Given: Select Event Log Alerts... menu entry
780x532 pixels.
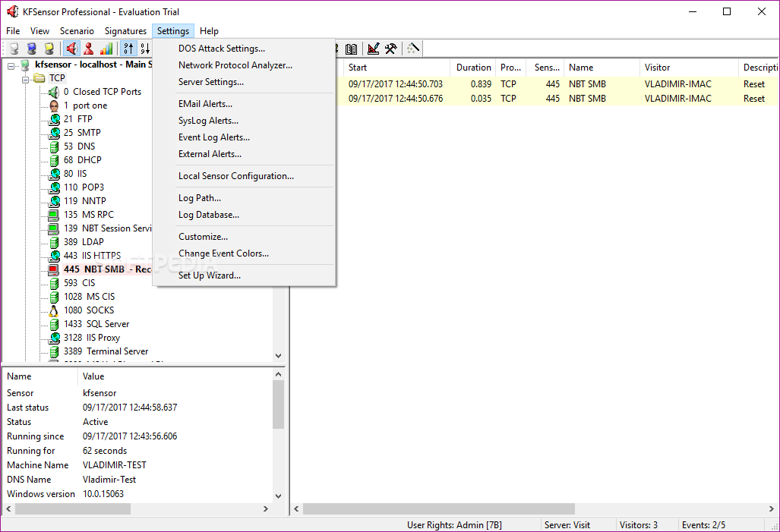Looking at the screenshot, I should coord(245,137).
